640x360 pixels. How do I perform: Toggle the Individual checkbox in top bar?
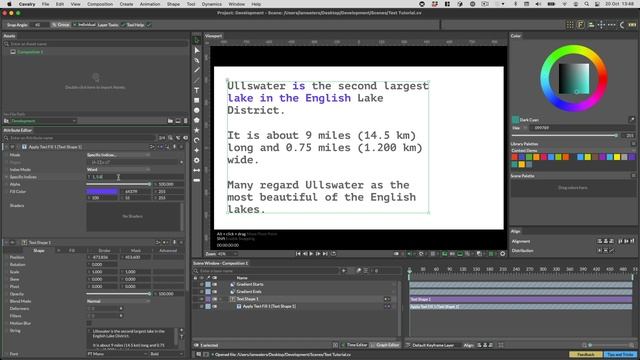pos(74,25)
